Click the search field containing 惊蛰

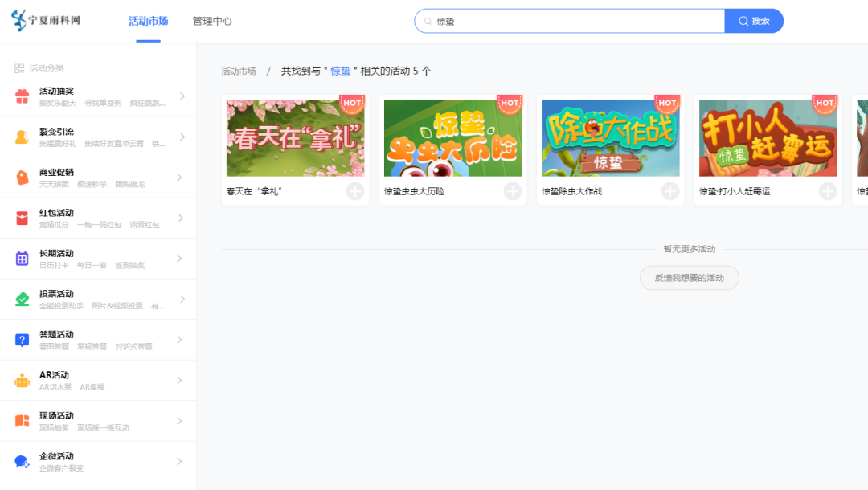click(570, 21)
